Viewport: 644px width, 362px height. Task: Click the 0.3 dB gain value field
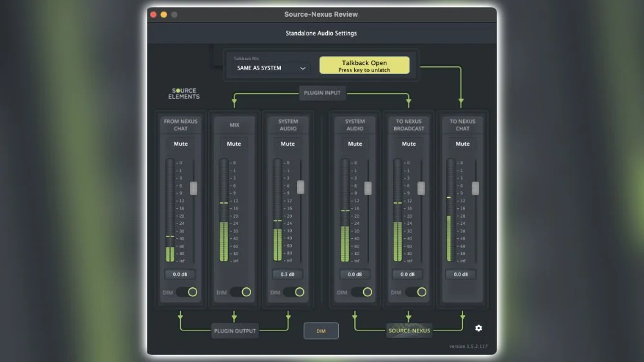[x=287, y=274]
